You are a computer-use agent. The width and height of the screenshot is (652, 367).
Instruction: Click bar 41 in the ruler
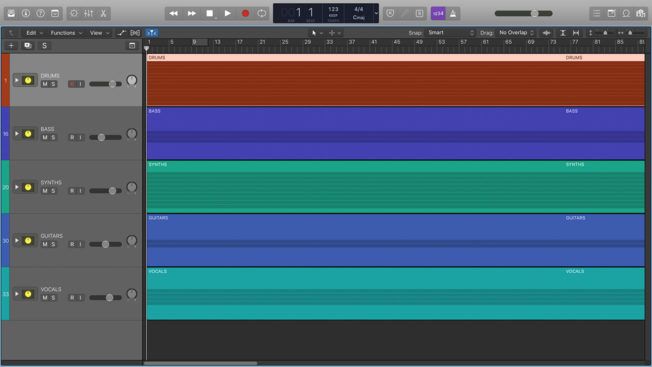tap(374, 42)
